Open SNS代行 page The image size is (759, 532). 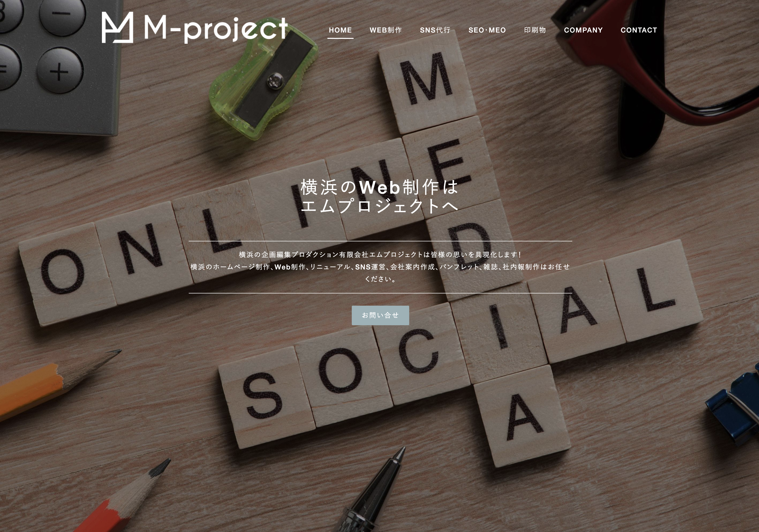(435, 30)
